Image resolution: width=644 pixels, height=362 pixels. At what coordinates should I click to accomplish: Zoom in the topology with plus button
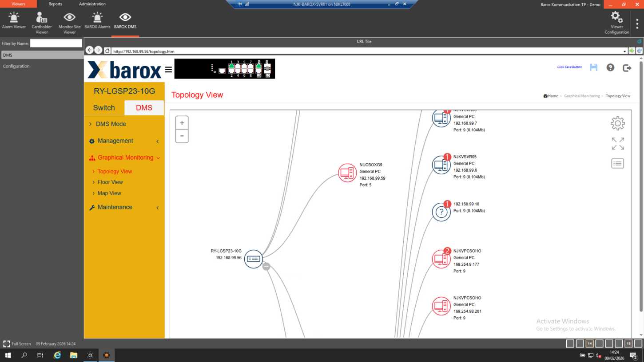(182, 123)
